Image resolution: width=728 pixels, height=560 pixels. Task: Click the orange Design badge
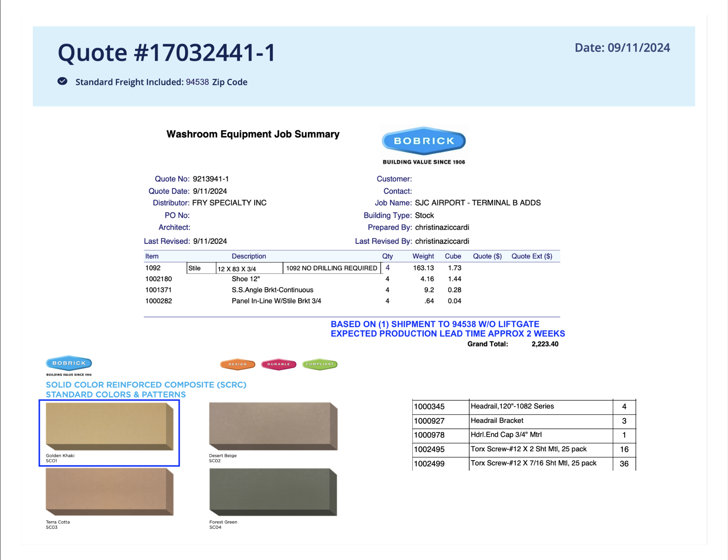coord(238,364)
